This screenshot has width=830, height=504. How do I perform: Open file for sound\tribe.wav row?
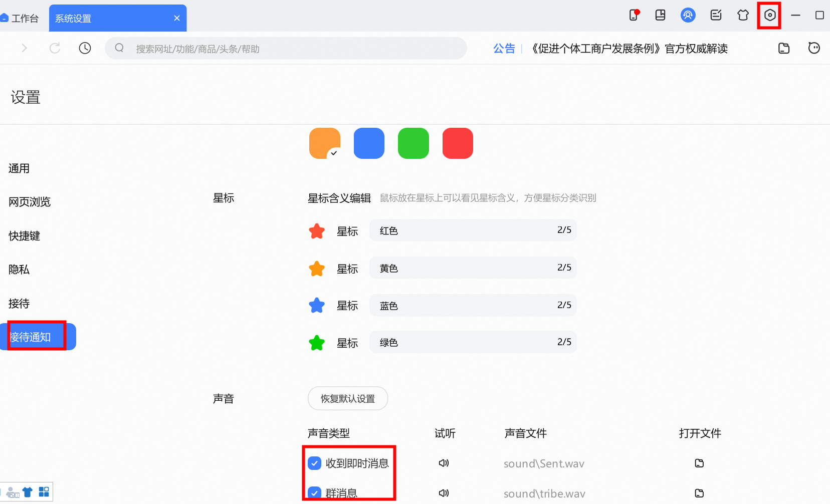click(x=699, y=493)
